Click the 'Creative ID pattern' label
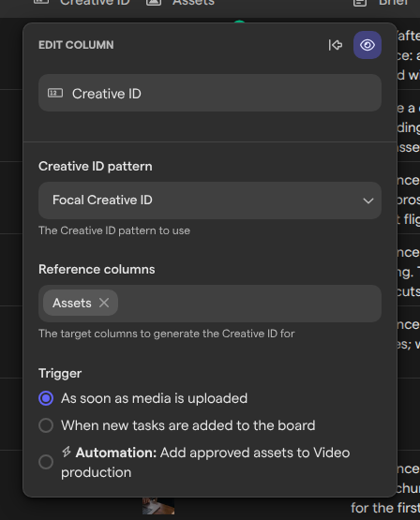This screenshot has width=420, height=520. pyautogui.click(x=96, y=166)
